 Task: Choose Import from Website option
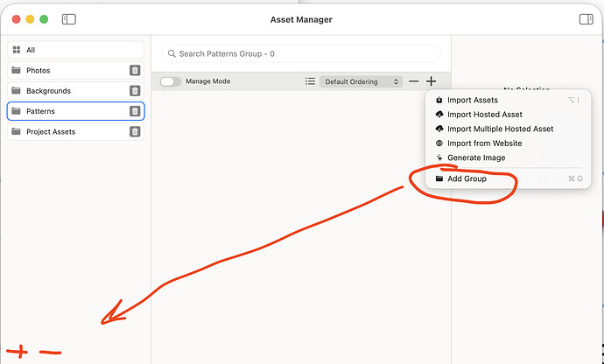tap(484, 143)
